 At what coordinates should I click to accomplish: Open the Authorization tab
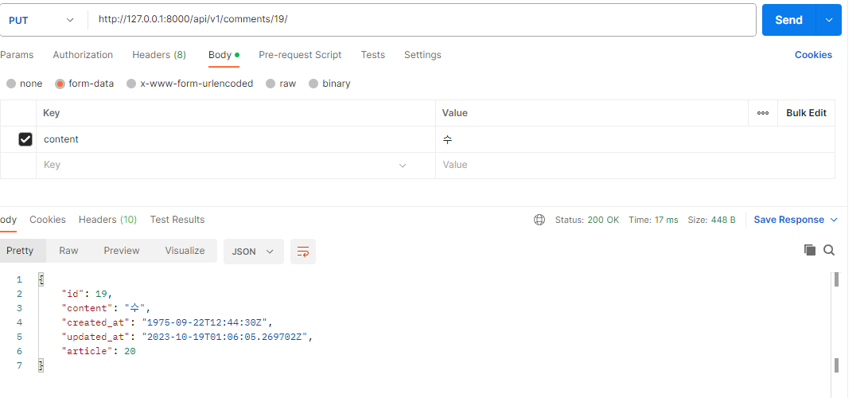tap(83, 55)
